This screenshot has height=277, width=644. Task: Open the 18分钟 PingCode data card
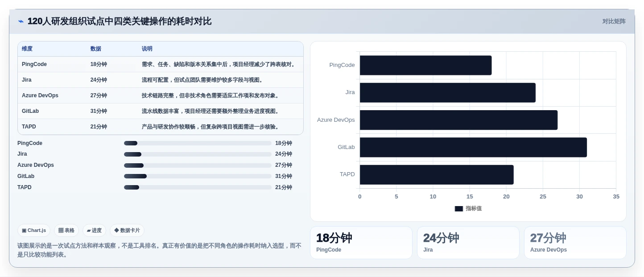(x=361, y=243)
